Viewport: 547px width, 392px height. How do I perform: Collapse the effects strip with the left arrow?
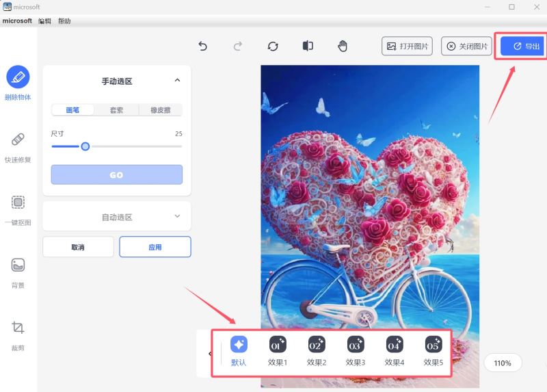coord(210,354)
